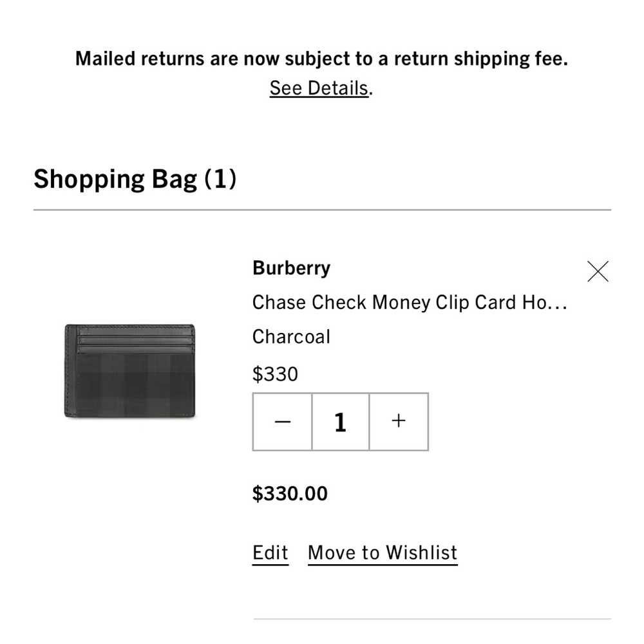Click the mailed returns fee notice
The height and width of the screenshot is (644, 644).
click(x=321, y=59)
